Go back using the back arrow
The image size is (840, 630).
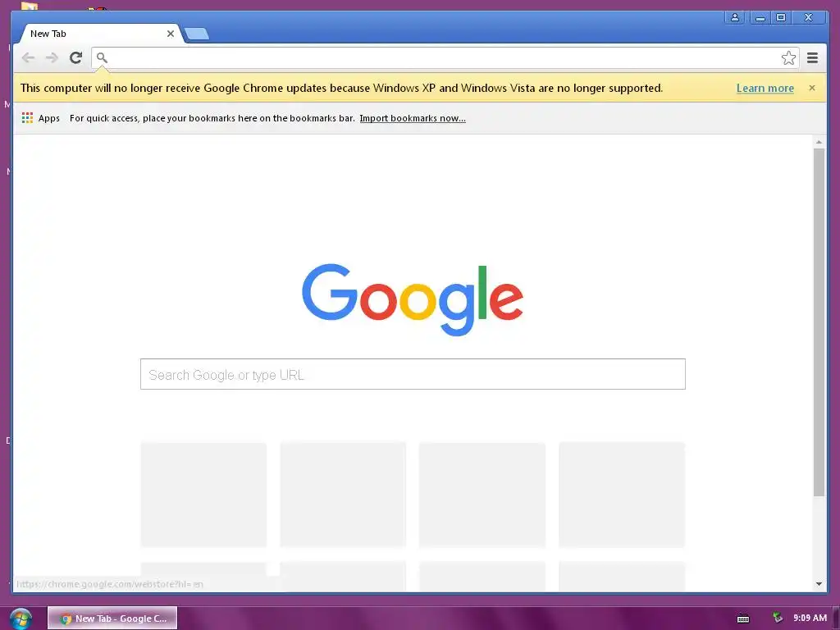coord(28,57)
